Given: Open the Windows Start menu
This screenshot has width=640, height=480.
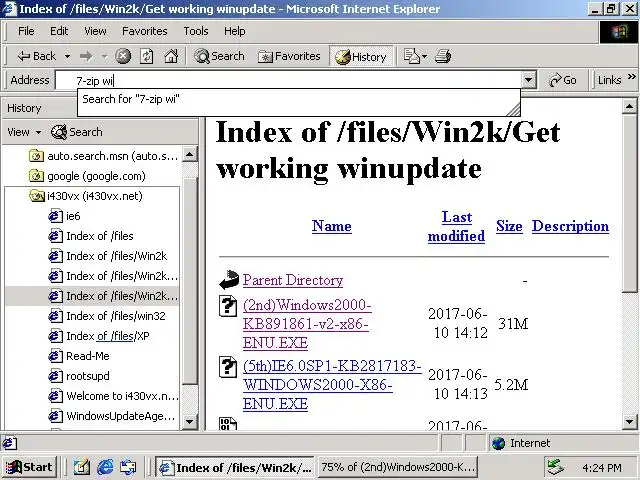Looking at the screenshot, I should 29,467.
